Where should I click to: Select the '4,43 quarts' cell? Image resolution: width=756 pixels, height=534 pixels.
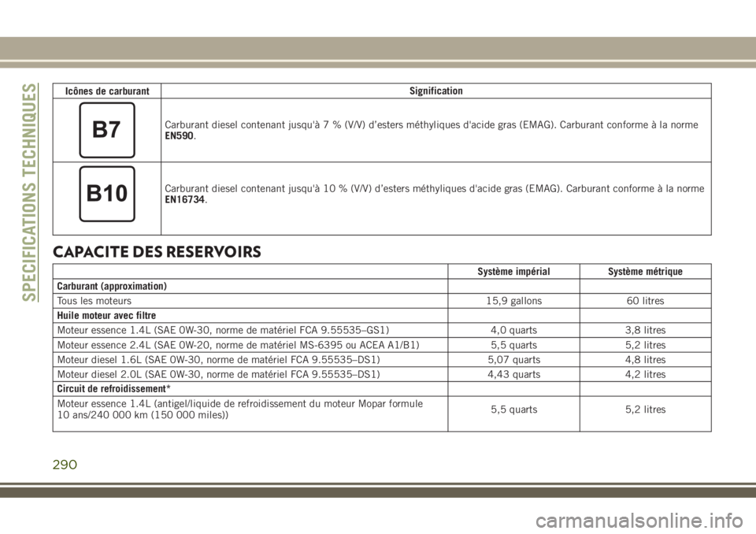point(513,375)
